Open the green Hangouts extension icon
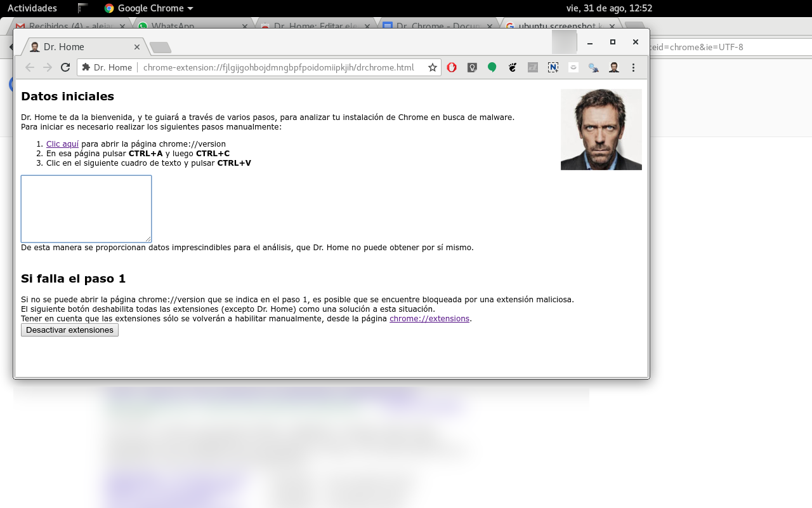Viewport: 812px width, 508px height. point(492,67)
